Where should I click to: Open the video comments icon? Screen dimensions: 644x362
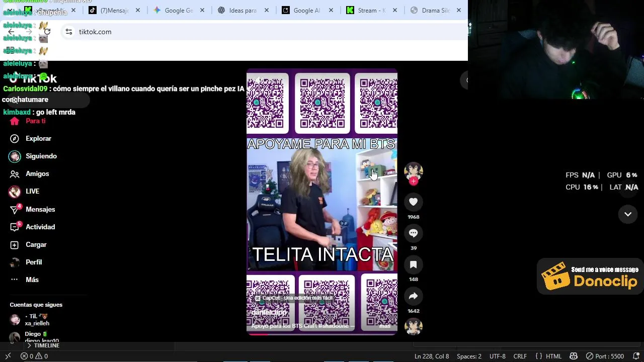414,233
